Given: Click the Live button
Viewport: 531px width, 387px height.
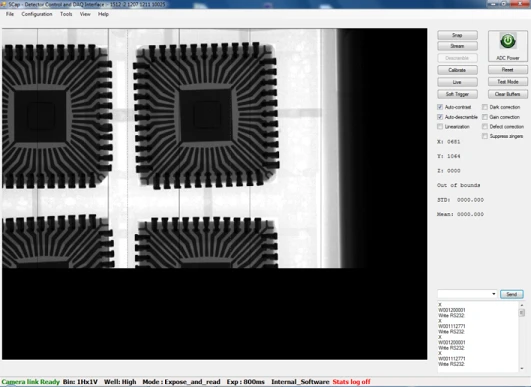Looking at the screenshot, I should 457,82.
